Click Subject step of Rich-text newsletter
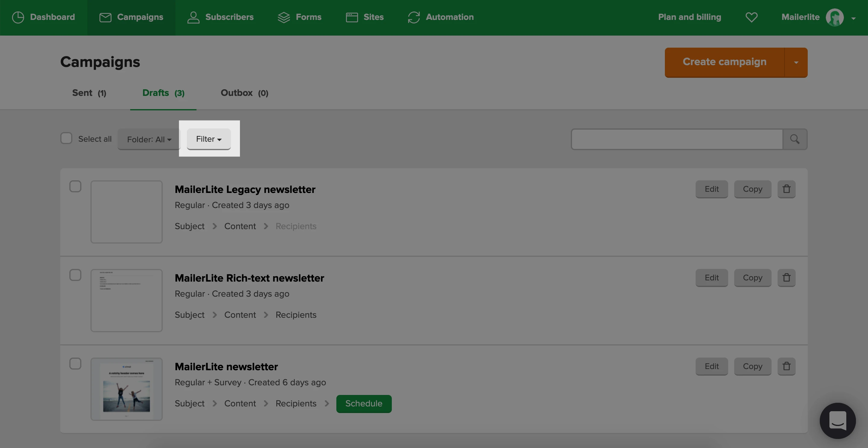The width and height of the screenshot is (868, 448). point(189,315)
